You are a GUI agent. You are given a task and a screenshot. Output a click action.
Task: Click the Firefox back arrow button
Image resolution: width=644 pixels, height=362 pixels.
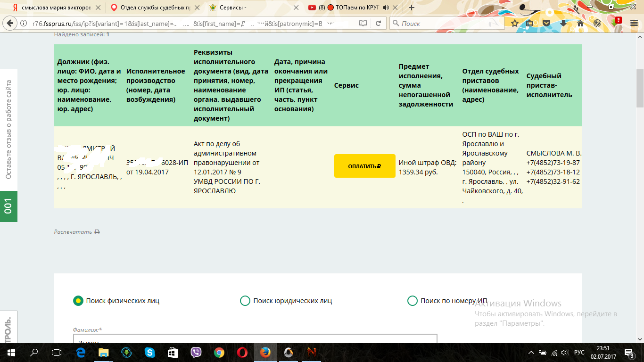click(10, 23)
